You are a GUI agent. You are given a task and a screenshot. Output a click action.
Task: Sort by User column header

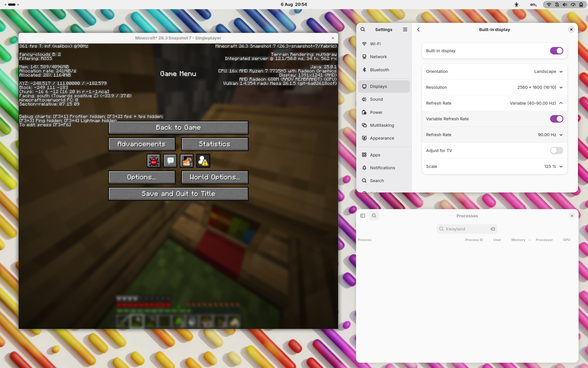[497, 240]
